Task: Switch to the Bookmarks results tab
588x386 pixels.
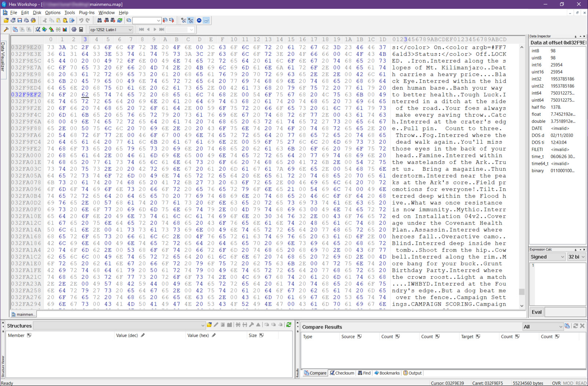Action: point(387,373)
